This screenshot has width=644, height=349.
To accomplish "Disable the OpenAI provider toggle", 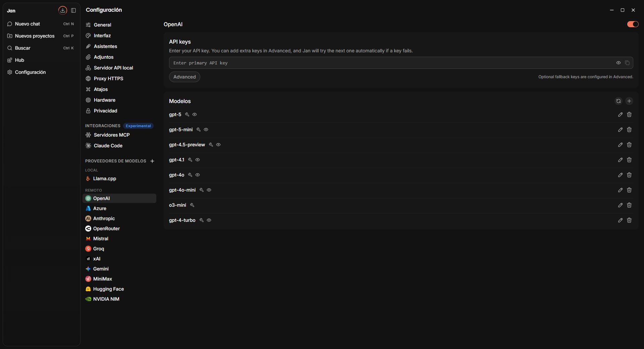I will pyautogui.click(x=633, y=24).
